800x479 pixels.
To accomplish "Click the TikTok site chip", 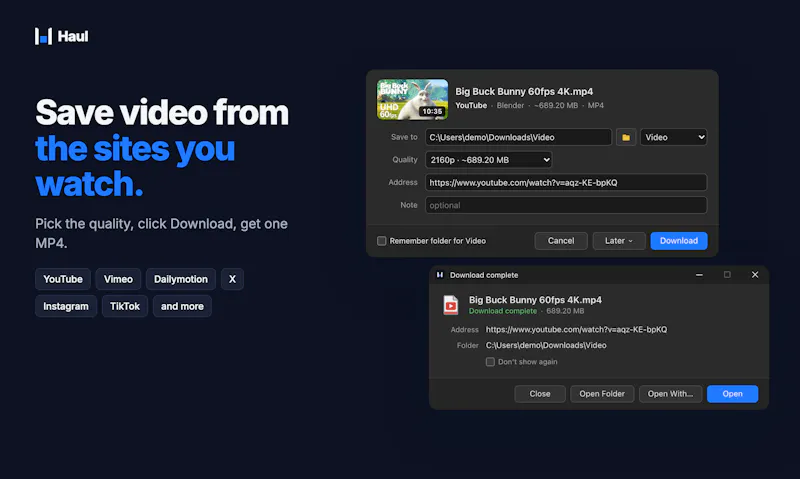I will pos(124,306).
